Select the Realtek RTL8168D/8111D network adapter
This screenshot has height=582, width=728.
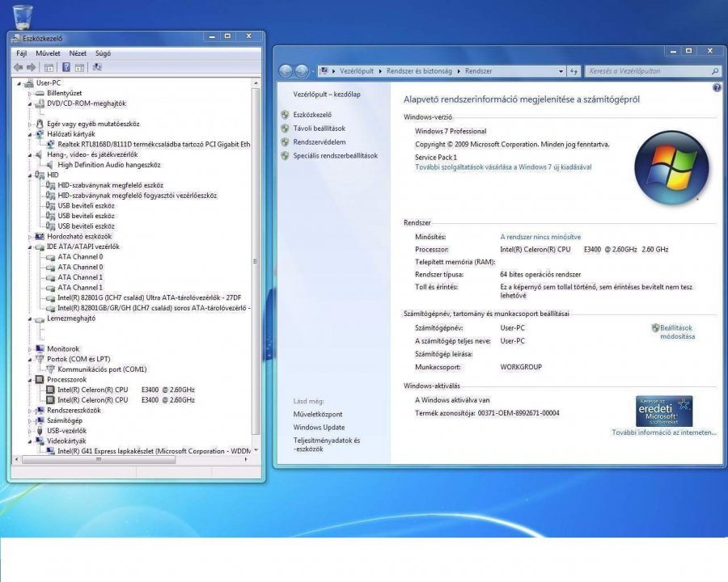pos(154,145)
